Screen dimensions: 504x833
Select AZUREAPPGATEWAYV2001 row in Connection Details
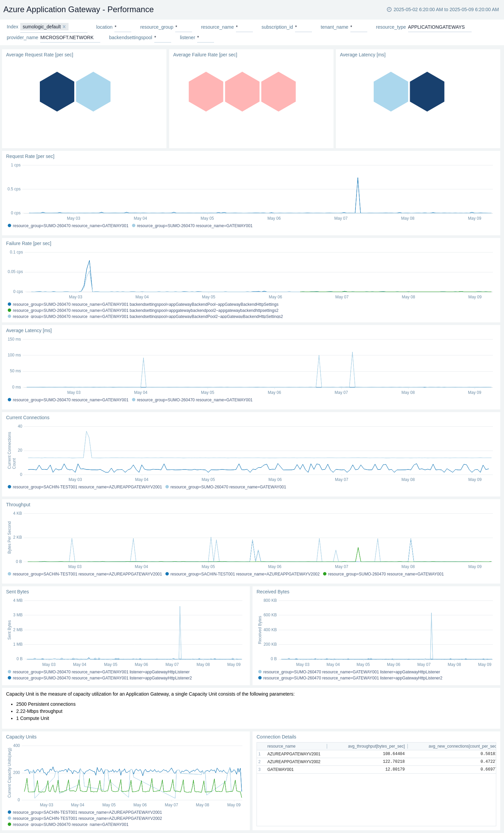click(376, 754)
